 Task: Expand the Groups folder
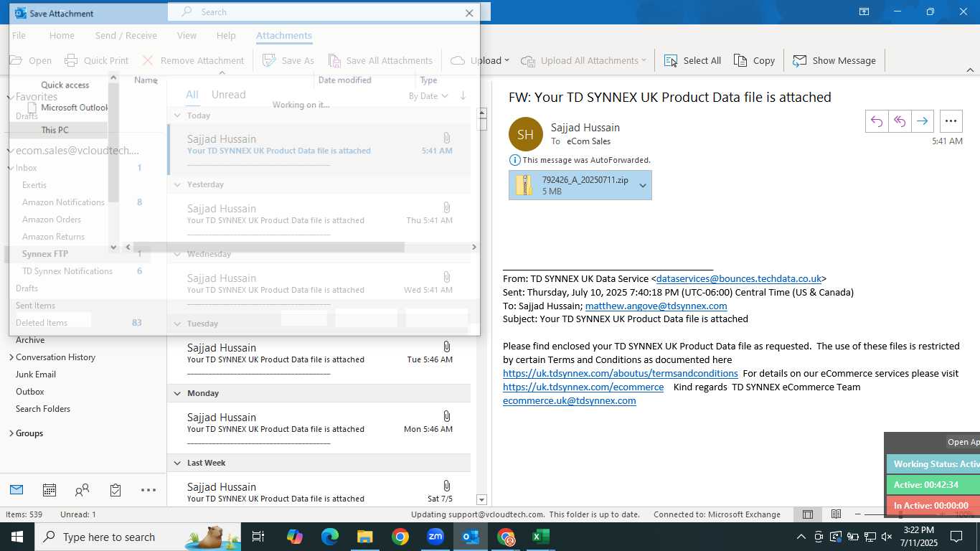(11, 433)
